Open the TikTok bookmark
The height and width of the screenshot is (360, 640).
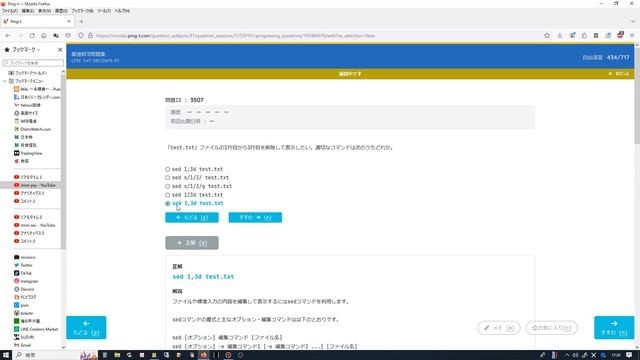pyautogui.click(x=23, y=273)
